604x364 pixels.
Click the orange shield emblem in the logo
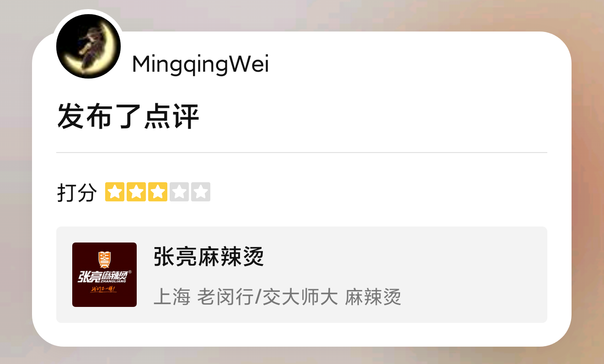tap(105, 259)
